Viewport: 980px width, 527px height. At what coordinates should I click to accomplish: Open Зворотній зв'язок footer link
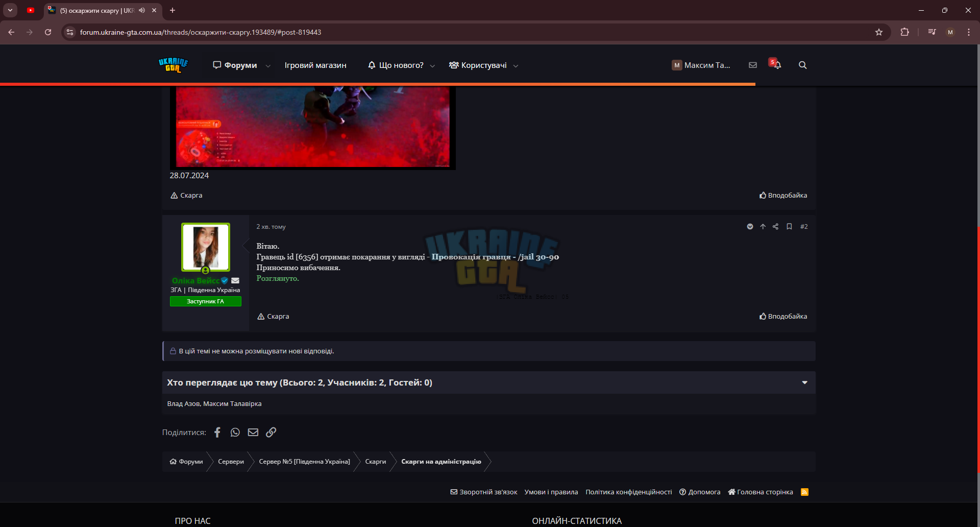[x=483, y=492]
